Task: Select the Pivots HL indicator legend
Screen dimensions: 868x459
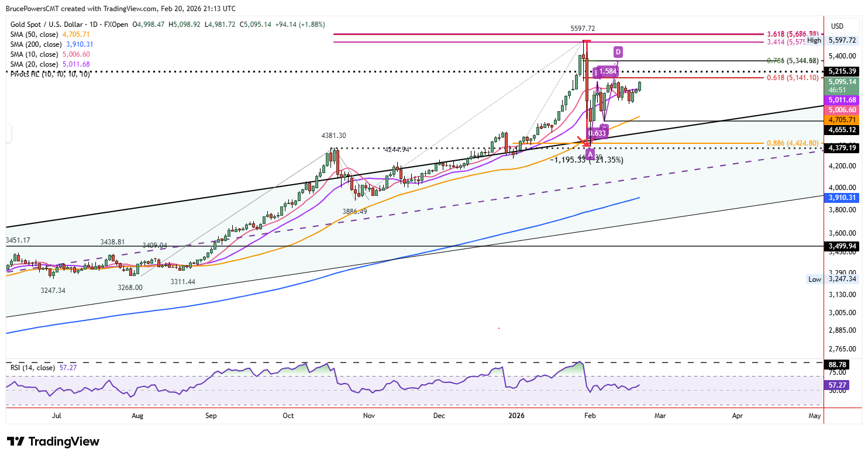Action: point(49,74)
